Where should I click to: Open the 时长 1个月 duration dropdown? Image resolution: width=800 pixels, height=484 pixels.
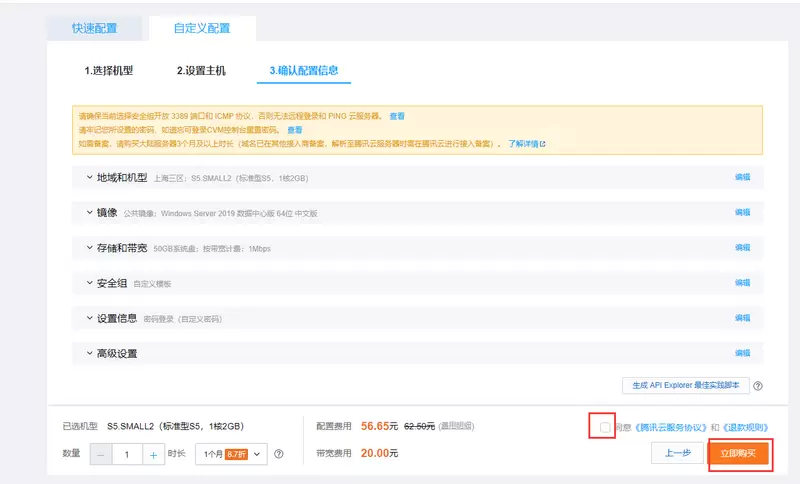pyautogui.click(x=231, y=454)
